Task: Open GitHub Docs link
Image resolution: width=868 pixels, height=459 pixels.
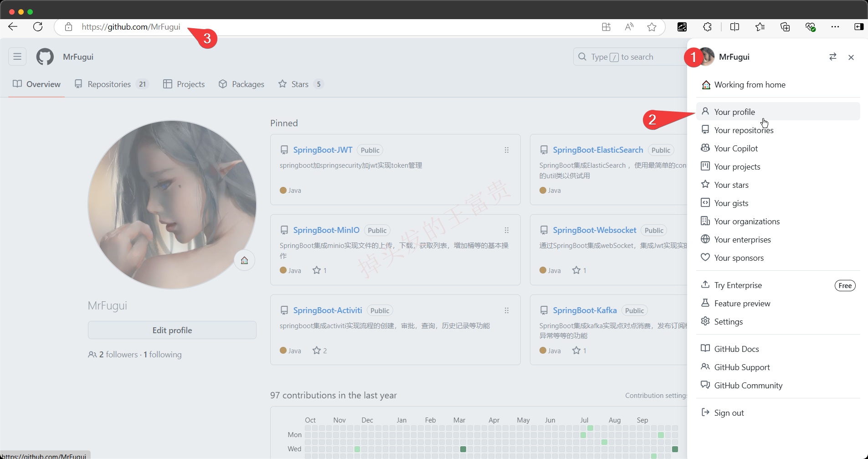Action: (778, 349)
